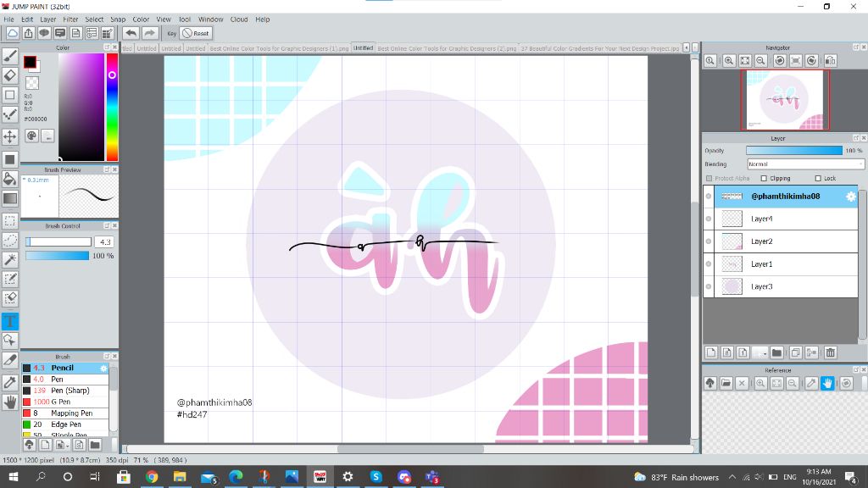Adjust the layer Opacity slider
Screen dimensions: 868x488
point(793,151)
